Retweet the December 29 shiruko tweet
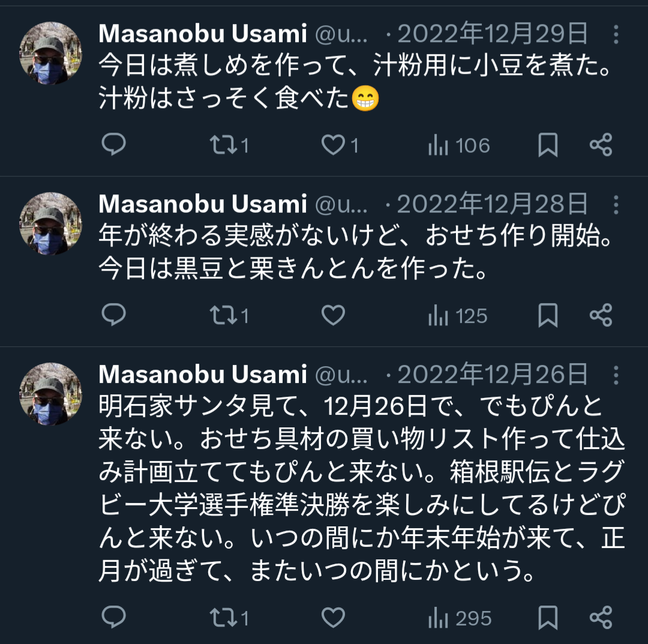 (229, 145)
